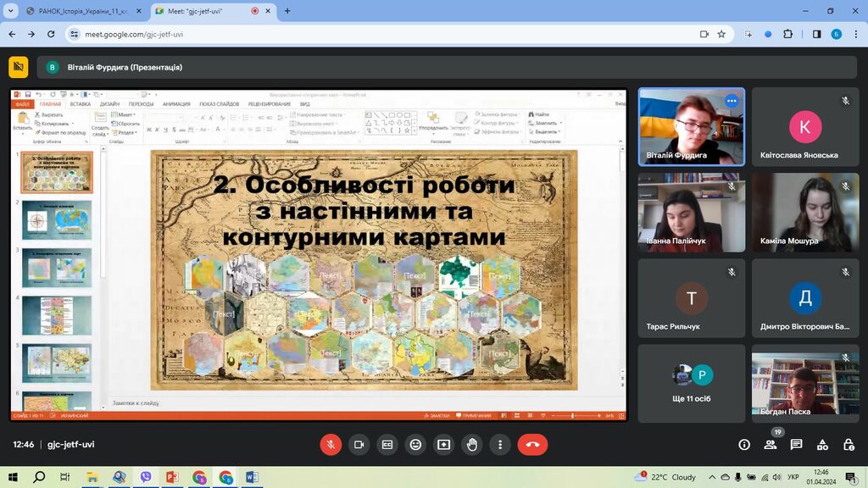Open the emoji reactions button
The width and height of the screenshot is (868, 488).
[415, 445]
